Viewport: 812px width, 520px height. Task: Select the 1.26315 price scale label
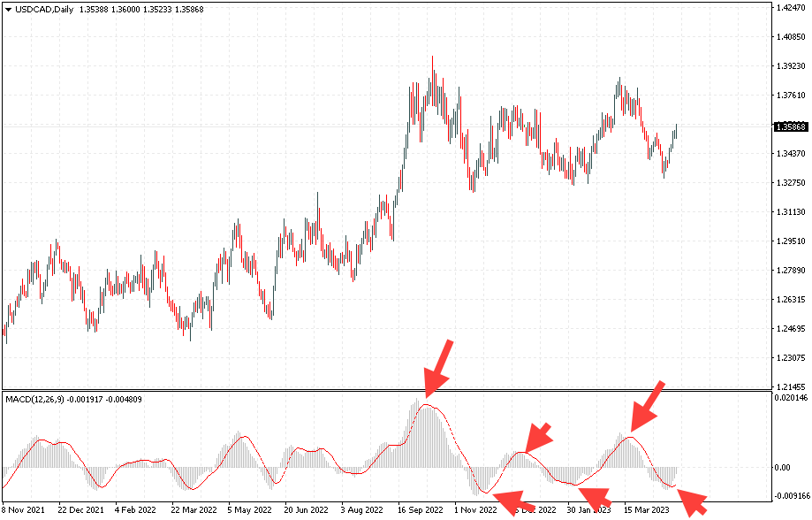click(x=792, y=299)
